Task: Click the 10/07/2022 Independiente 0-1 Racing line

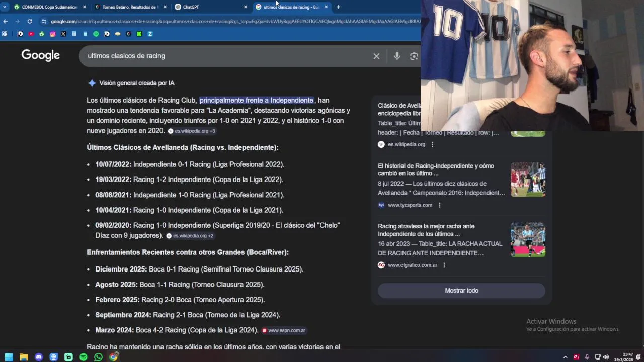Action: tap(190, 164)
